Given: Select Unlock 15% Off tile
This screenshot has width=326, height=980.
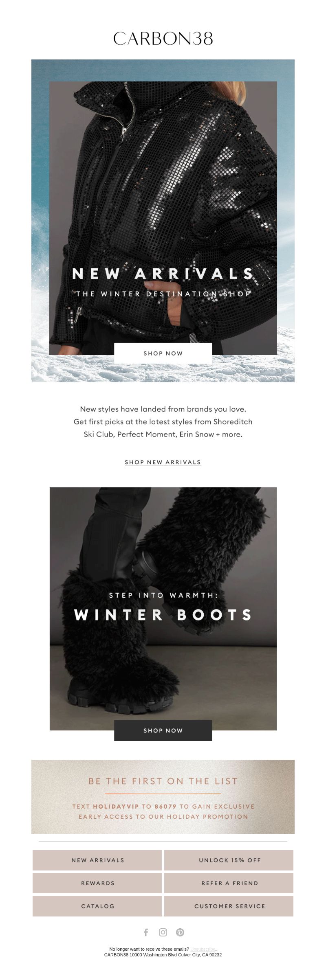Looking at the screenshot, I should (229, 860).
